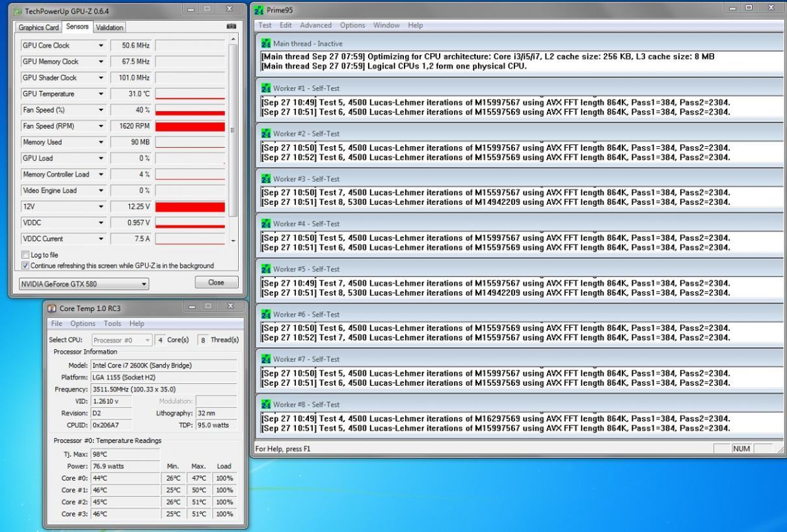Open the Core Temp Tools menu

pyautogui.click(x=113, y=323)
